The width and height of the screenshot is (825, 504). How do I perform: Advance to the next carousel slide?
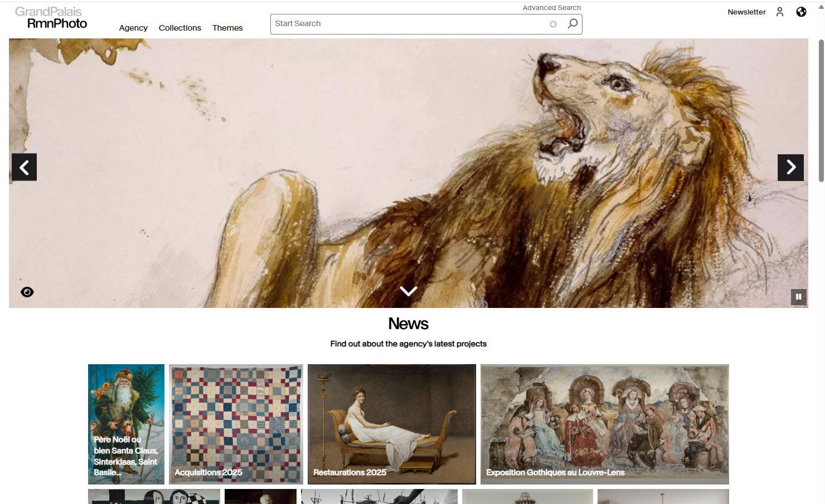pos(790,167)
